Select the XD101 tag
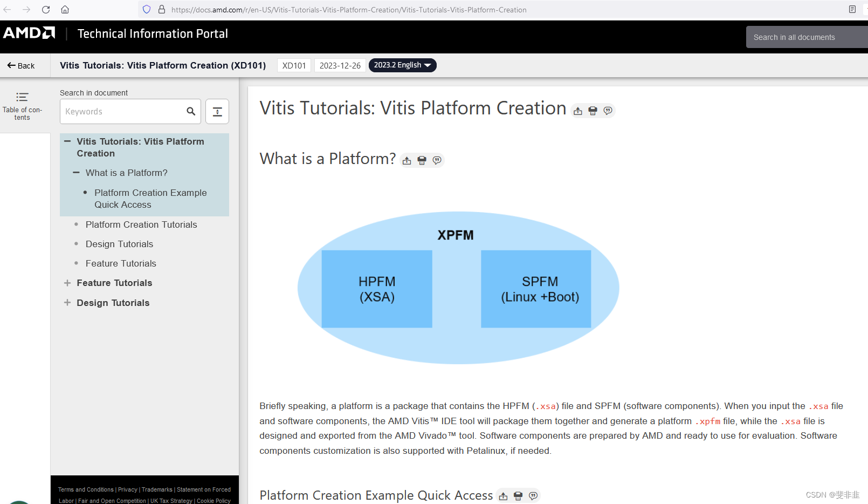Viewport: 868px width, 504px height. pos(294,65)
